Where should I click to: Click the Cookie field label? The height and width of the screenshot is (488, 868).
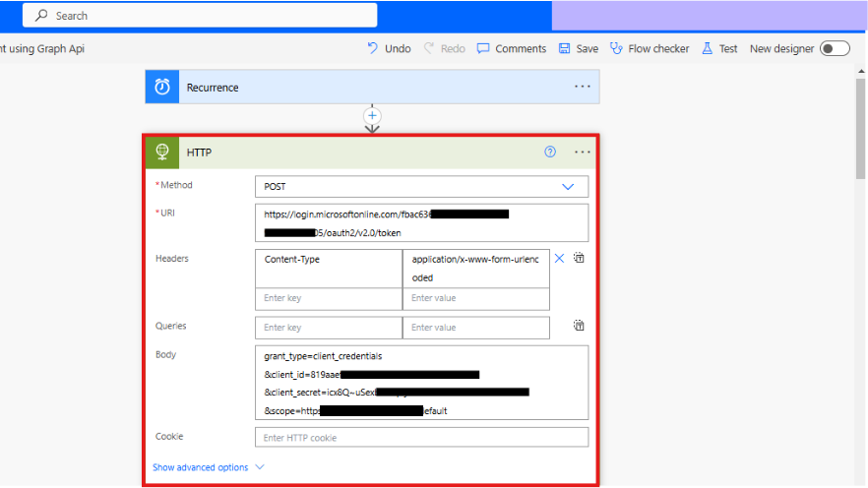tap(169, 437)
